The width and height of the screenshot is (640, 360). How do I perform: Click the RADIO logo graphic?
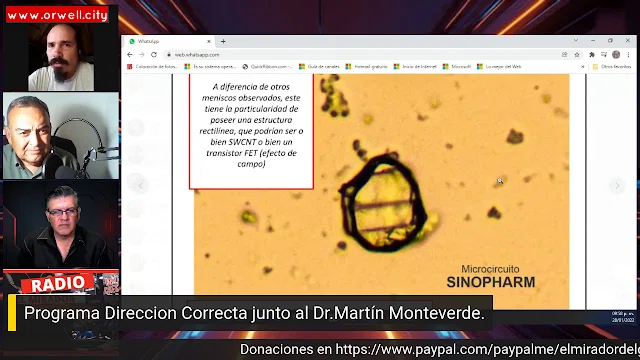click(x=57, y=284)
